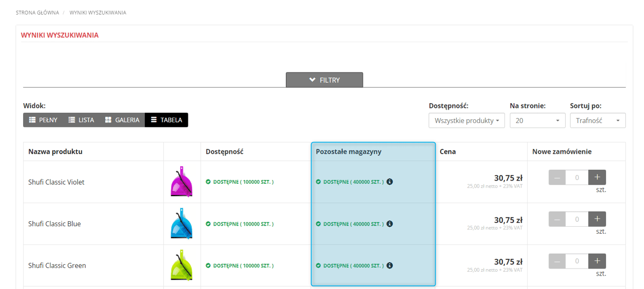Click info icon for Shufi Classic Blue warehouses
This screenshot has width=644, height=289.
pyautogui.click(x=390, y=223)
